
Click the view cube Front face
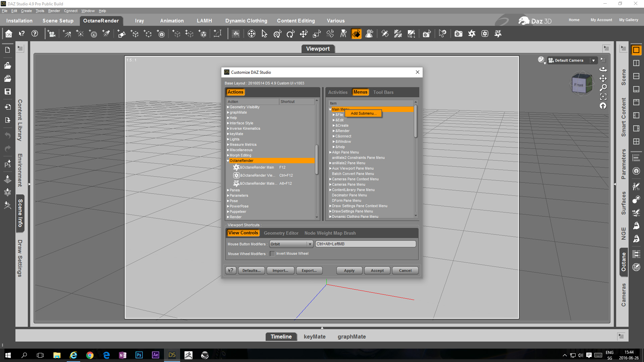coord(579,85)
